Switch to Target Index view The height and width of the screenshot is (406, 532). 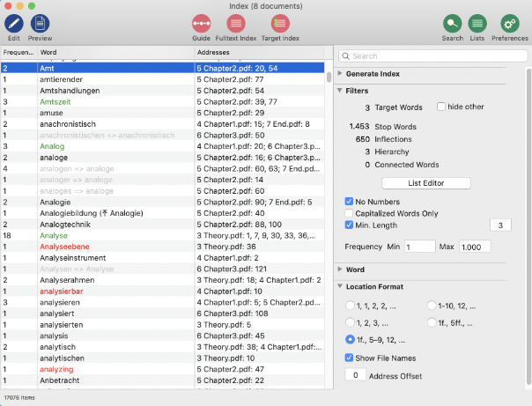280,24
